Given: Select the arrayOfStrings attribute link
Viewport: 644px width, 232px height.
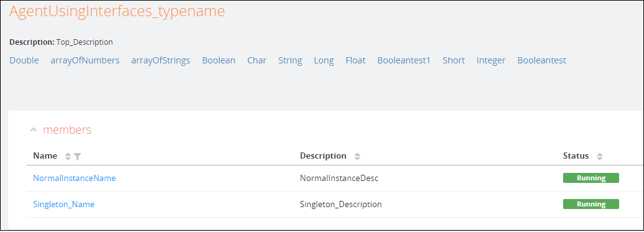Looking at the screenshot, I should click(x=161, y=60).
